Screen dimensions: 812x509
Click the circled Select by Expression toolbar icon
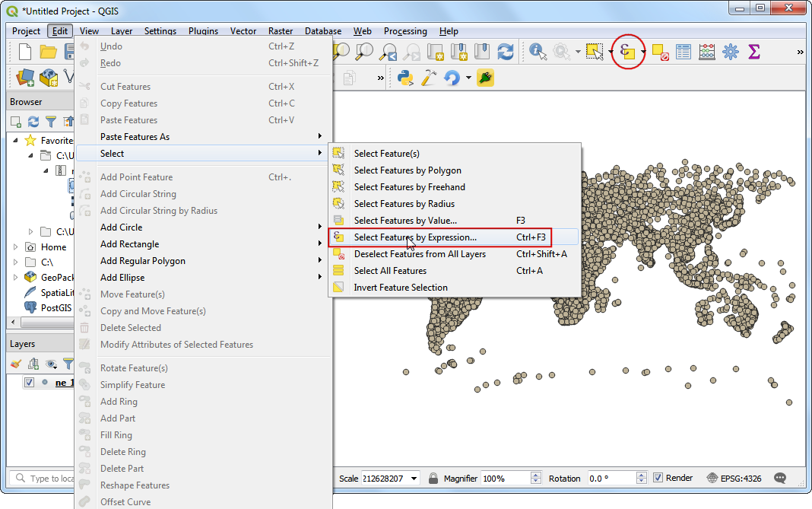pyautogui.click(x=627, y=52)
